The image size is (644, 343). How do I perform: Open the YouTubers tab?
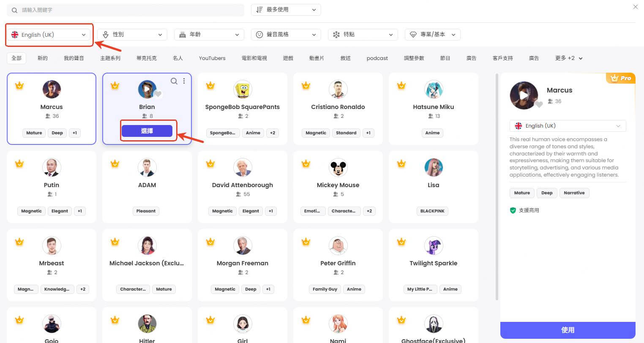[212, 58]
